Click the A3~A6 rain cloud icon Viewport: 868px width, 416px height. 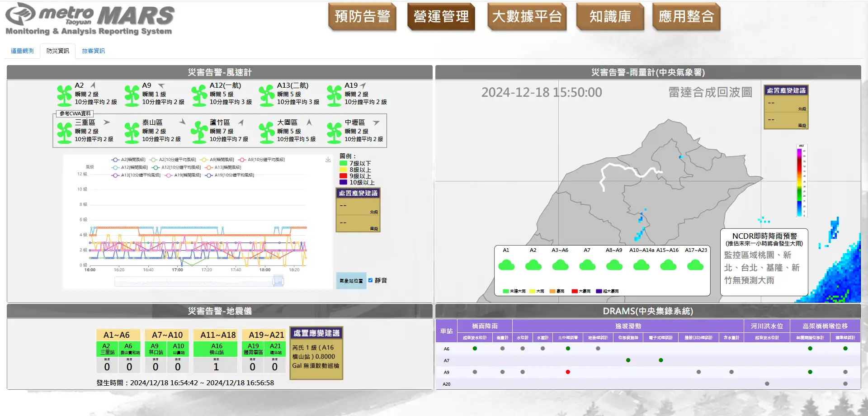click(x=560, y=265)
